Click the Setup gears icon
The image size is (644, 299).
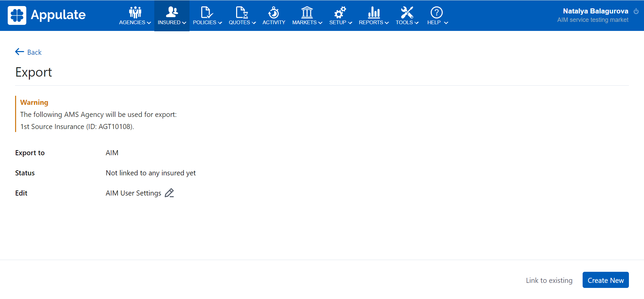pos(340,12)
